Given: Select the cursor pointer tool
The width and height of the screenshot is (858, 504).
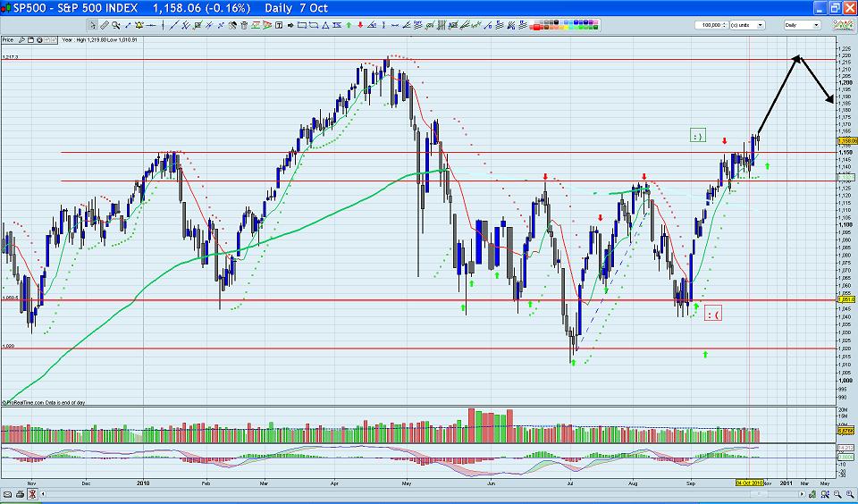Looking at the screenshot, I should [x=93, y=25].
